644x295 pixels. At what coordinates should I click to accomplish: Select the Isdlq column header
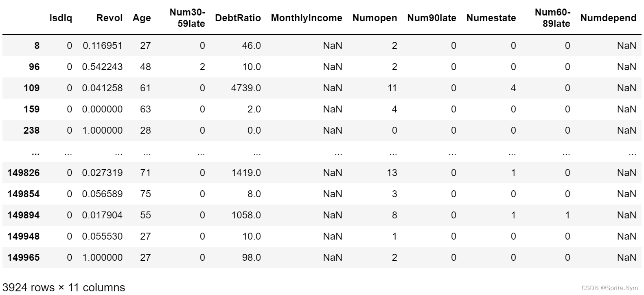click(61, 18)
